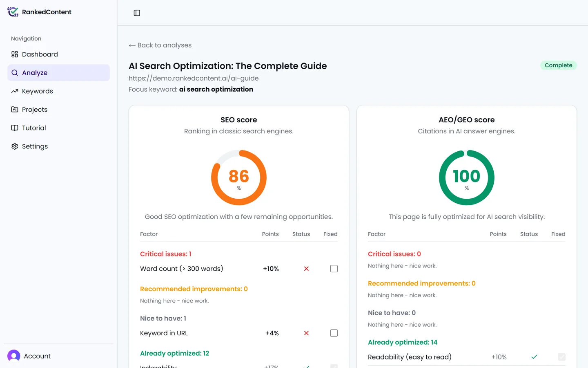This screenshot has height=368, width=588.
Task: Click Back to analyses link
Action: tap(160, 45)
